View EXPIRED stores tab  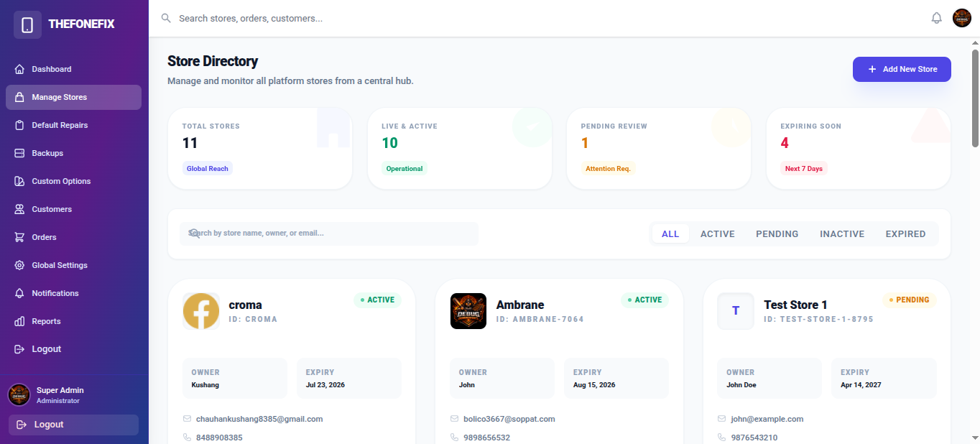click(x=905, y=234)
